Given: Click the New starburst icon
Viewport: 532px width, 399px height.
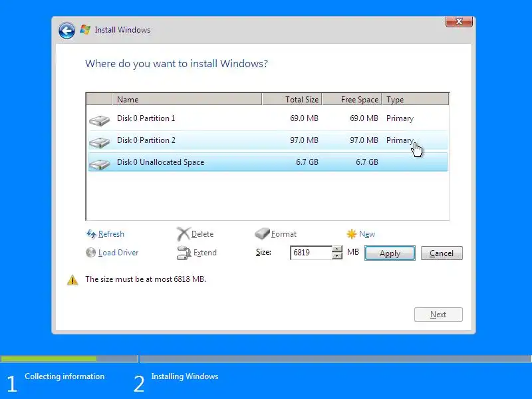Looking at the screenshot, I should coord(352,234).
